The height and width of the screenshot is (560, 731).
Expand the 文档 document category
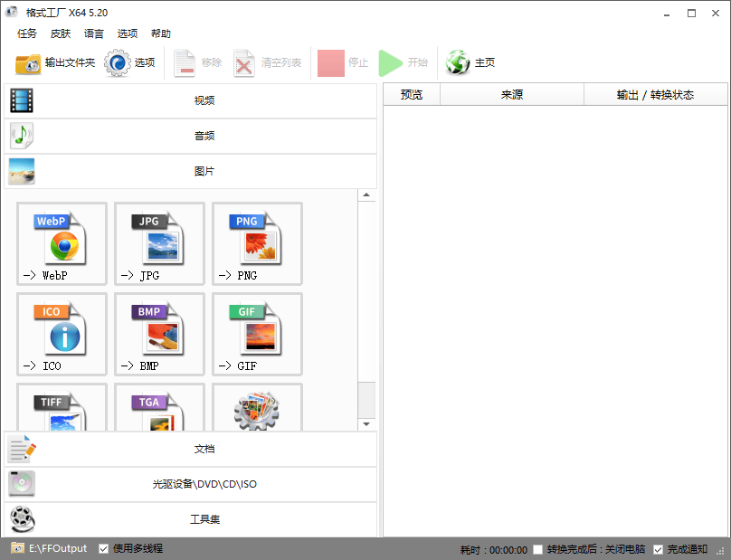pos(190,449)
